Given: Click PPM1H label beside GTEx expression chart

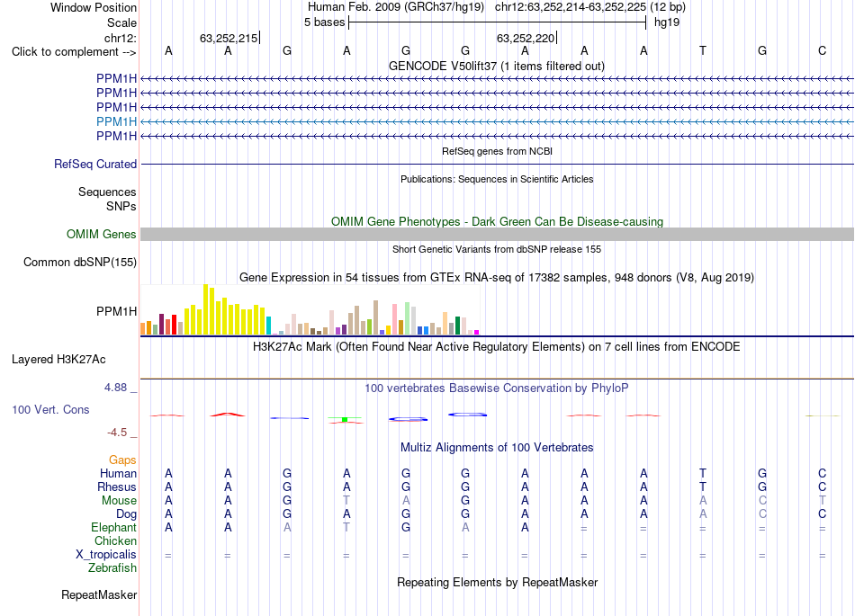Looking at the screenshot, I should tap(116, 311).
